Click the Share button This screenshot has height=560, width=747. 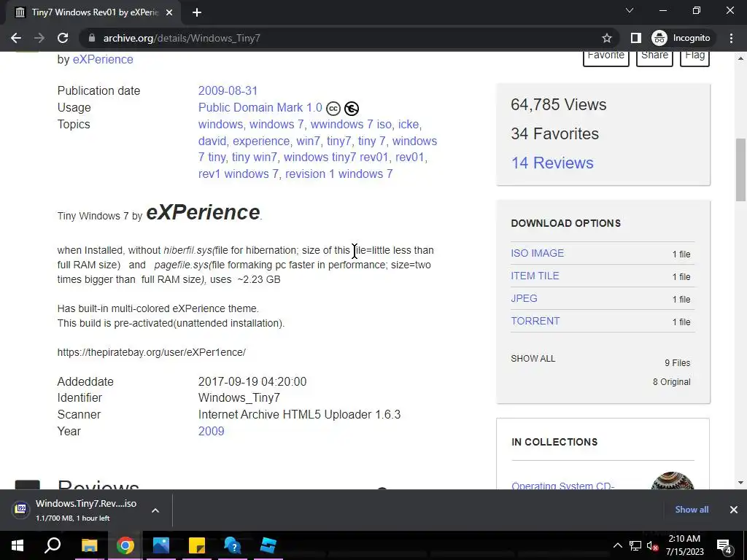click(654, 57)
